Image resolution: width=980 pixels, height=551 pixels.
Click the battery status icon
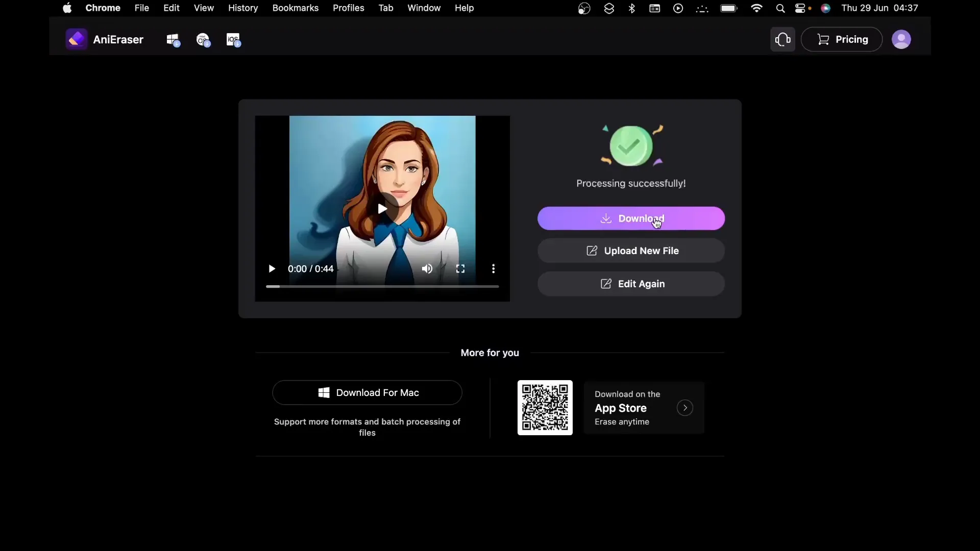[x=729, y=8]
